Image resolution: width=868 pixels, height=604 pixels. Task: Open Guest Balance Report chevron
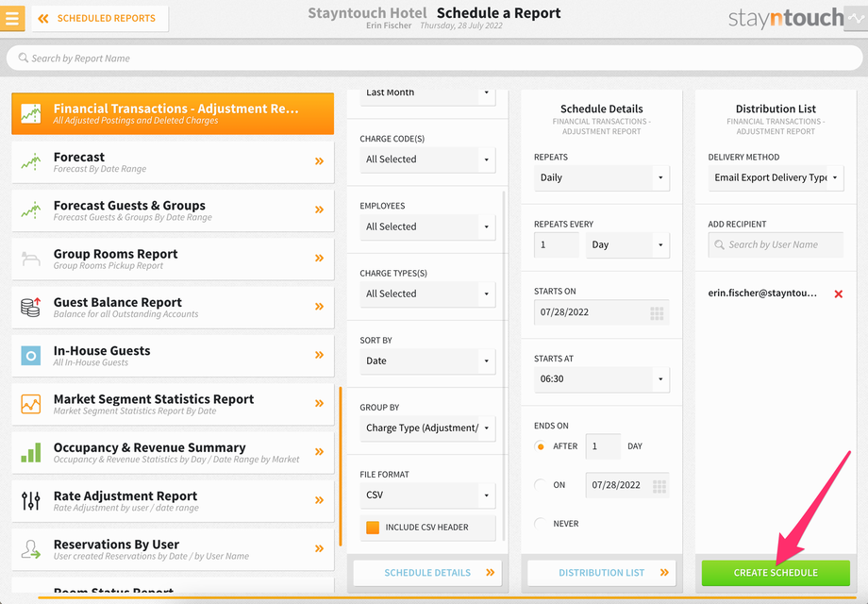click(x=320, y=306)
